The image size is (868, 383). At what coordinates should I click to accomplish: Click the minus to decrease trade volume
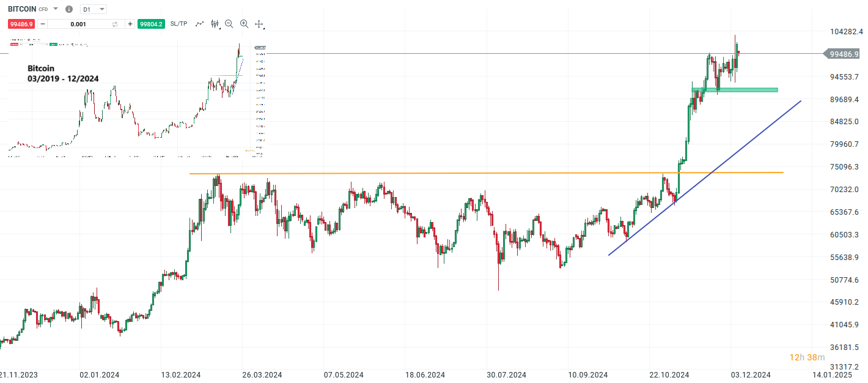42,24
